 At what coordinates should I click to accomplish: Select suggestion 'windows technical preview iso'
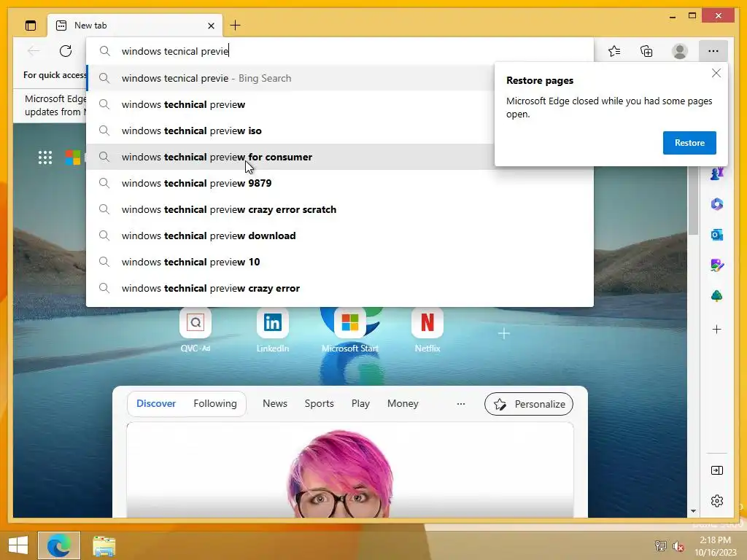click(x=290, y=131)
